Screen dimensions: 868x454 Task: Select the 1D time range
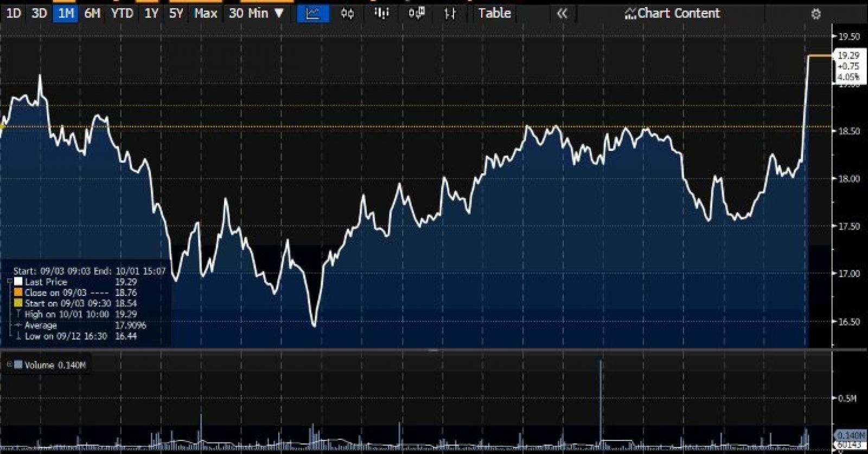point(13,14)
